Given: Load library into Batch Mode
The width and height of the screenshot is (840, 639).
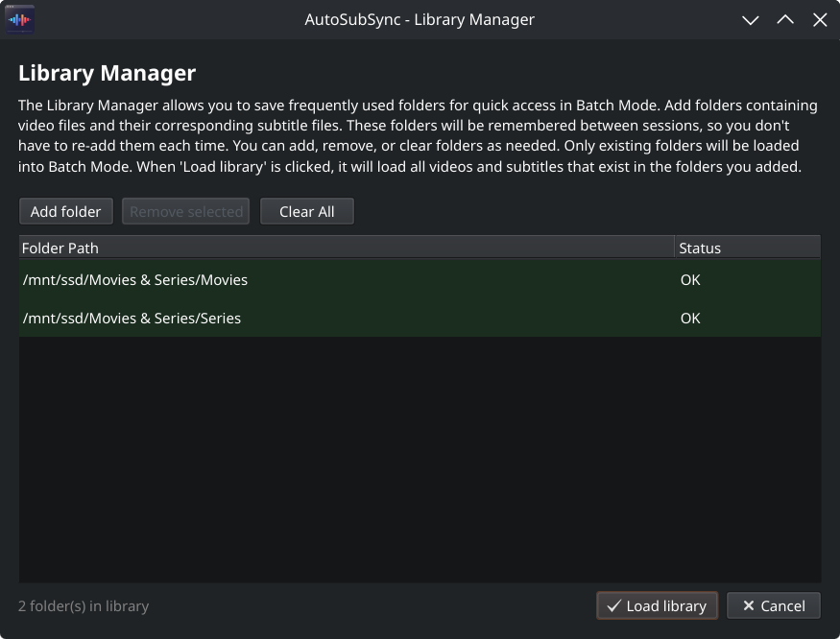Looking at the screenshot, I should (658, 605).
